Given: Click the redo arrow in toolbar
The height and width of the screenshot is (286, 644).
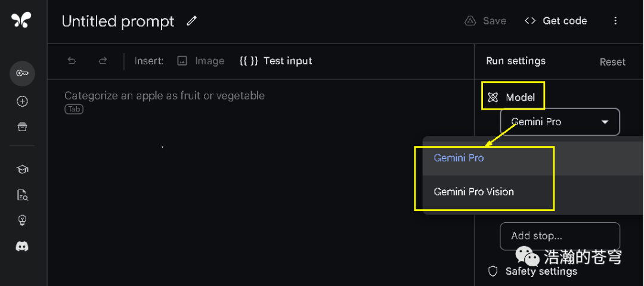Looking at the screenshot, I should 103,61.
